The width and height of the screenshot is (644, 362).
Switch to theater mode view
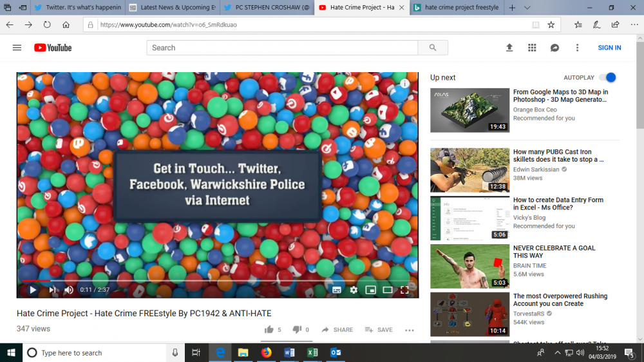click(x=387, y=290)
